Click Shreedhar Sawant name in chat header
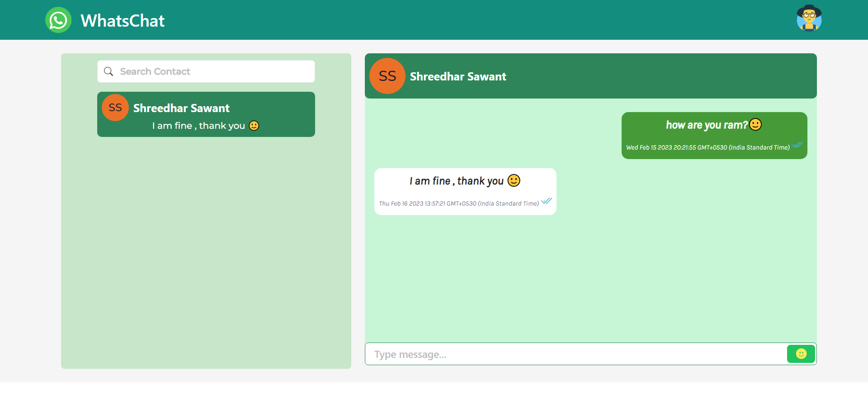868x409 pixels. pyautogui.click(x=458, y=76)
